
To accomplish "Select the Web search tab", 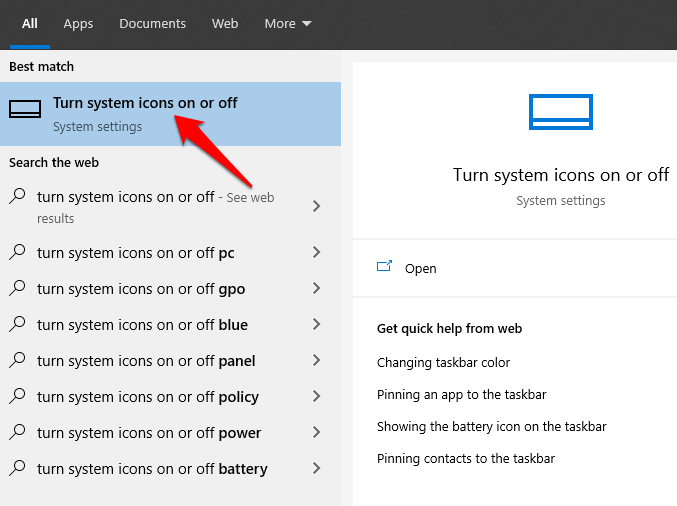I will click(x=225, y=23).
